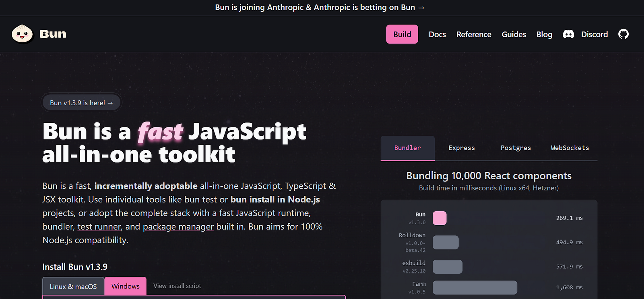Screen dimensions: 644x299
Task: Open the Blog link
Action: [x=544, y=34]
